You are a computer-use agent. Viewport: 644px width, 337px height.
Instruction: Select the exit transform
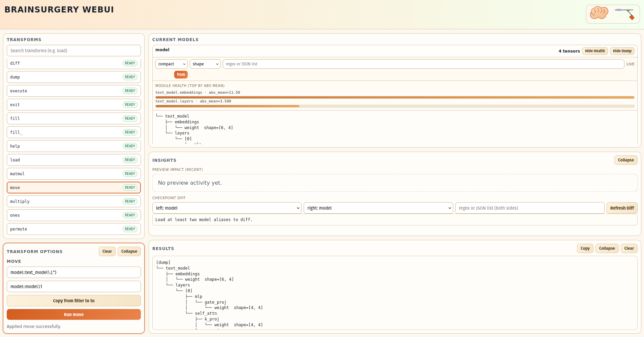pyautogui.click(x=74, y=105)
